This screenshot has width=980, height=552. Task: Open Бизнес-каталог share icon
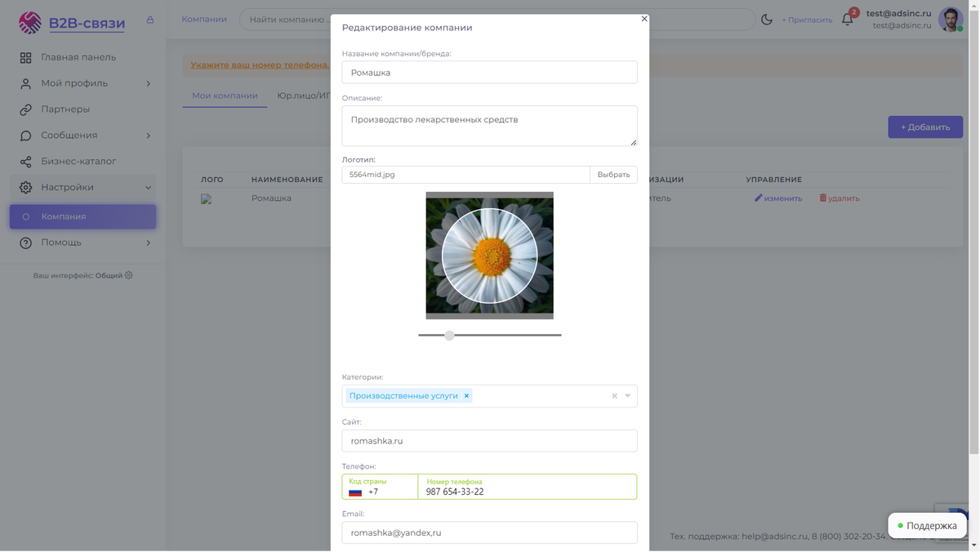pyautogui.click(x=26, y=162)
